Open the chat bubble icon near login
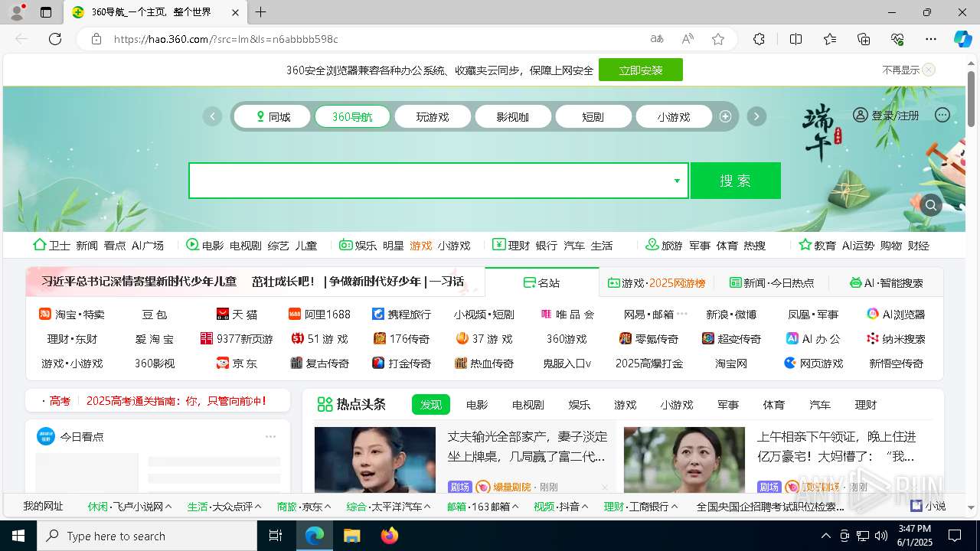The height and width of the screenshot is (551, 980). coord(942,115)
